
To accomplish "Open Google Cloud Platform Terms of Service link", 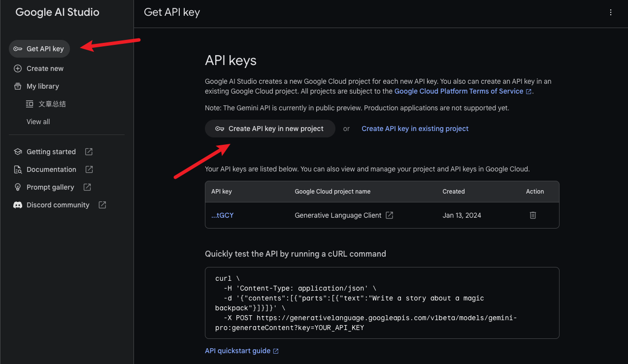I will point(459,91).
